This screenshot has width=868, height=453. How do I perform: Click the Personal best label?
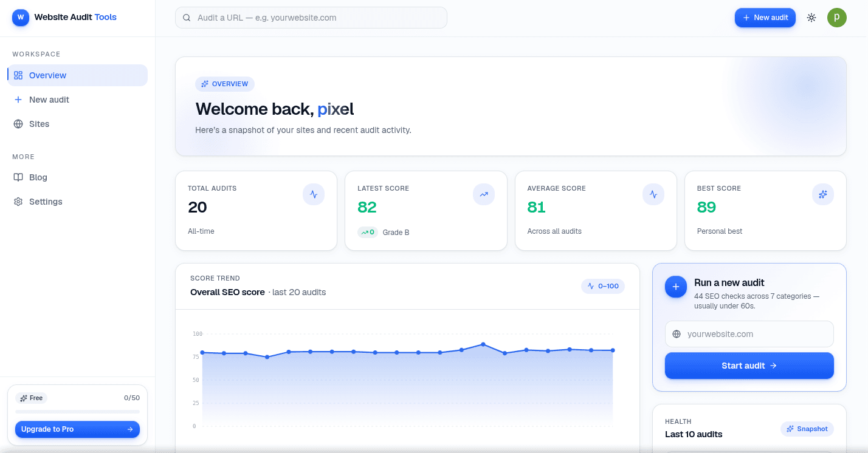click(720, 231)
